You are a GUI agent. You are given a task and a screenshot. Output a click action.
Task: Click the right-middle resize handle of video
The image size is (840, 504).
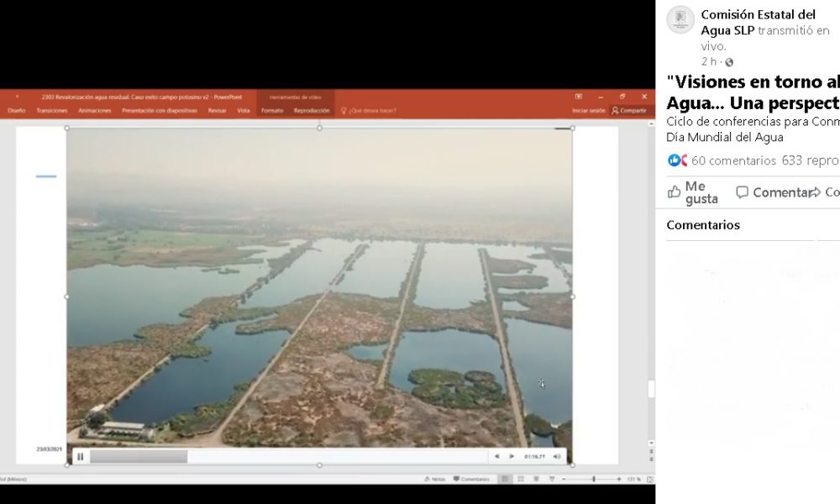click(x=573, y=297)
